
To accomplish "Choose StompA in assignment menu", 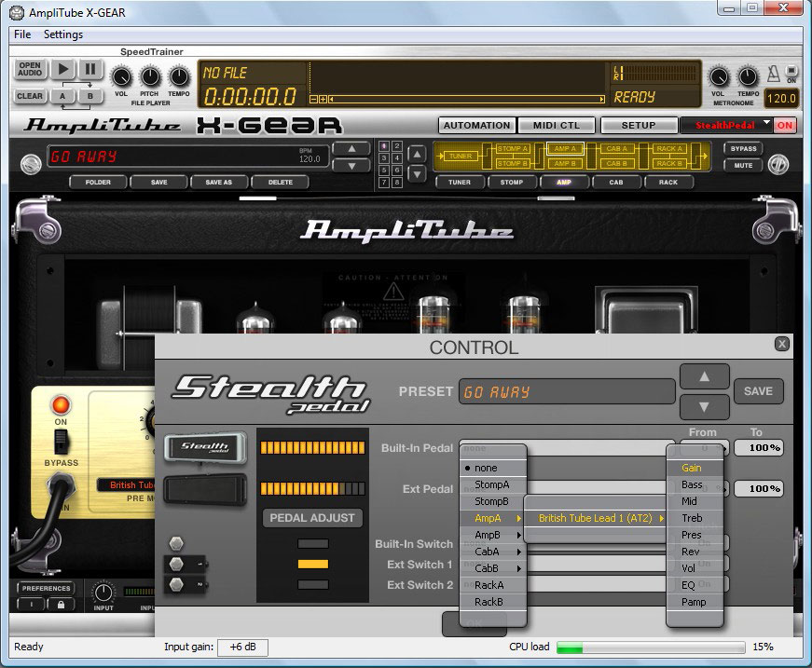I will 493,484.
